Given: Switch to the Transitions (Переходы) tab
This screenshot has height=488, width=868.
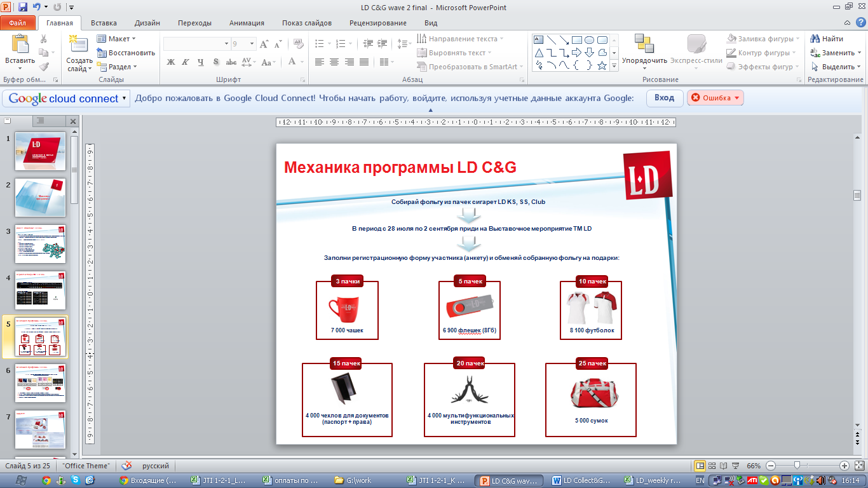Looking at the screenshot, I should [x=195, y=23].
